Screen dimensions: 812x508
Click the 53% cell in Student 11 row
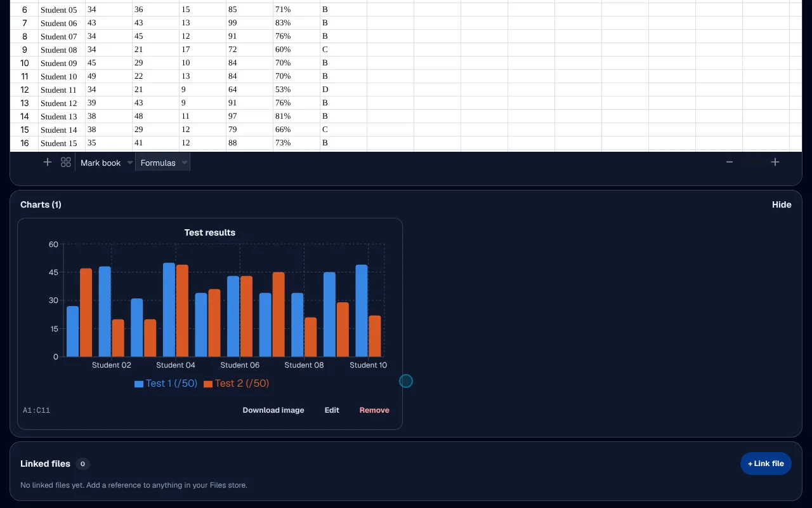point(296,90)
